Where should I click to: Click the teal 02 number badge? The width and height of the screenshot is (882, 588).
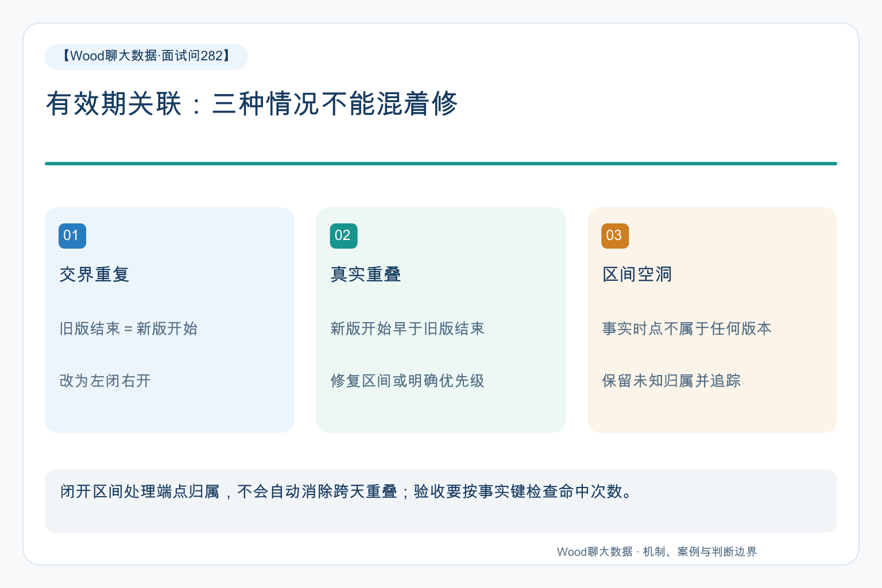(x=344, y=236)
